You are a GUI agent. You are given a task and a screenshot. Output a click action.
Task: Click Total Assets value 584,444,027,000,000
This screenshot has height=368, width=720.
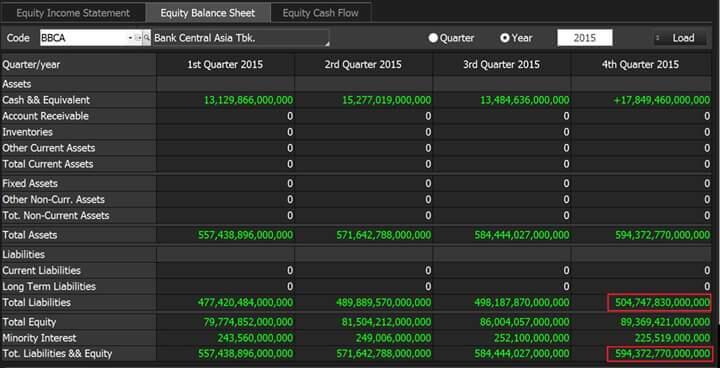[x=522, y=235]
